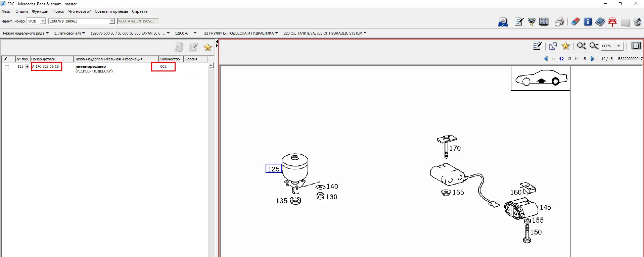Toggle the full-screen view icon
The height and width of the screenshot is (257, 644).
pyautogui.click(x=544, y=22)
